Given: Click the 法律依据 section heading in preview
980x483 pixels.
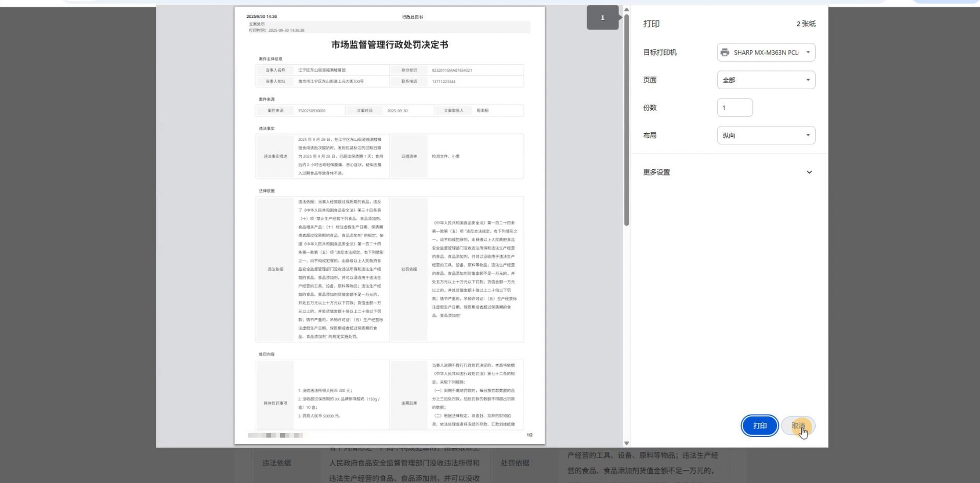Looking at the screenshot, I should 266,191.
